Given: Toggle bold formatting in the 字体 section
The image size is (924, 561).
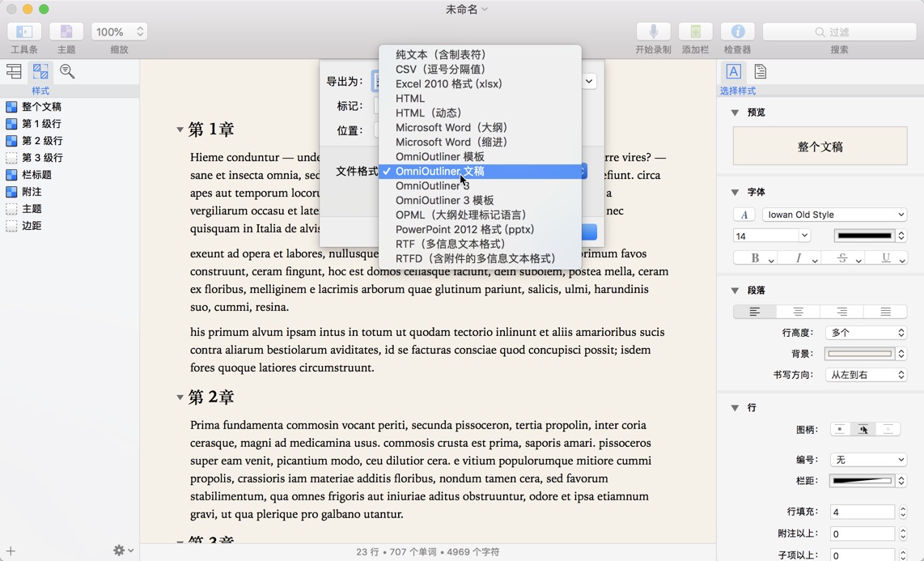Looking at the screenshot, I should (754, 257).
